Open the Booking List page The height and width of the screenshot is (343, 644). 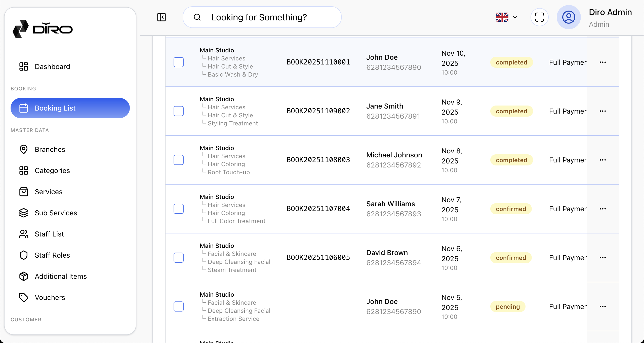click(70, 108)
